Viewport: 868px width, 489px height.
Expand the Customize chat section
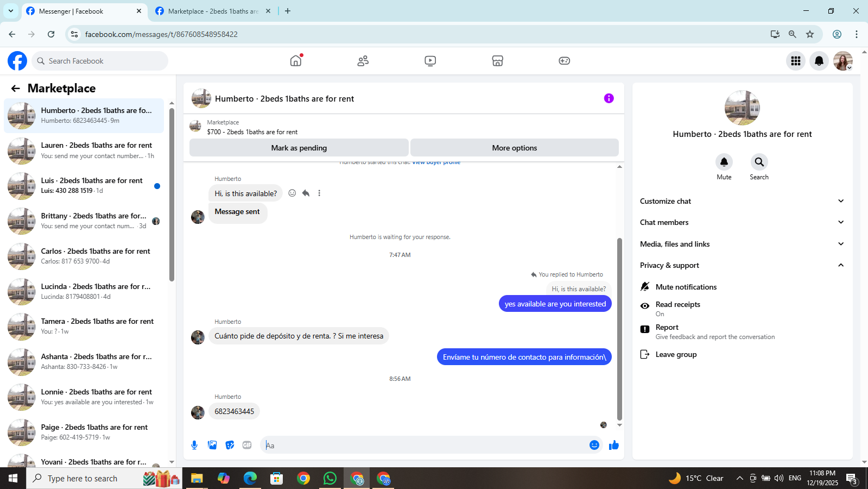click(x=742, y=201)
